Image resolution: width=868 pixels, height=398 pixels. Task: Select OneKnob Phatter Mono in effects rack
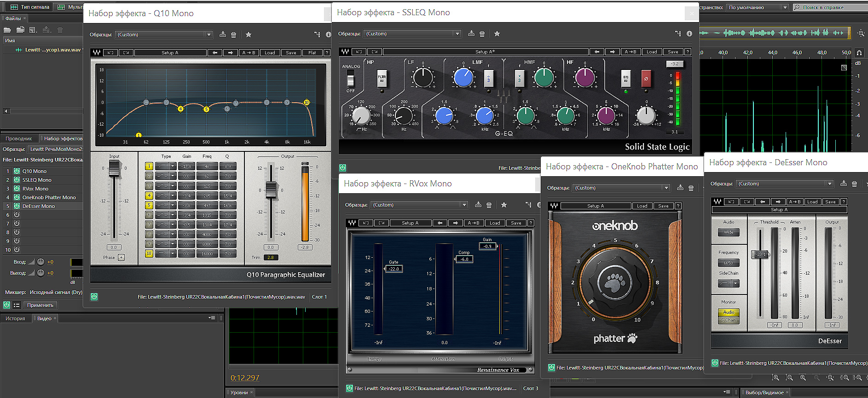pyautogui.click(x=49, y=197)
